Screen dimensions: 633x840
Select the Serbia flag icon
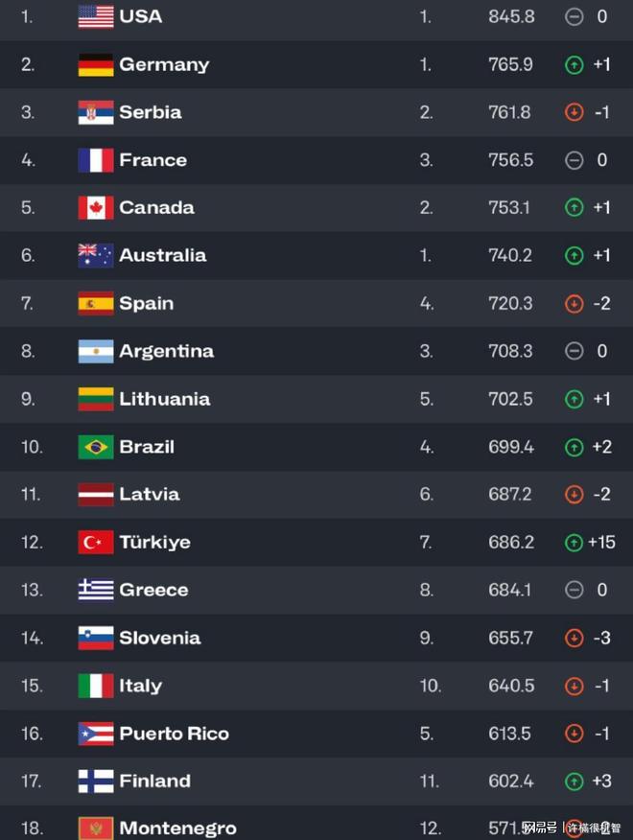pyautogui.click(x=96, y=112)
